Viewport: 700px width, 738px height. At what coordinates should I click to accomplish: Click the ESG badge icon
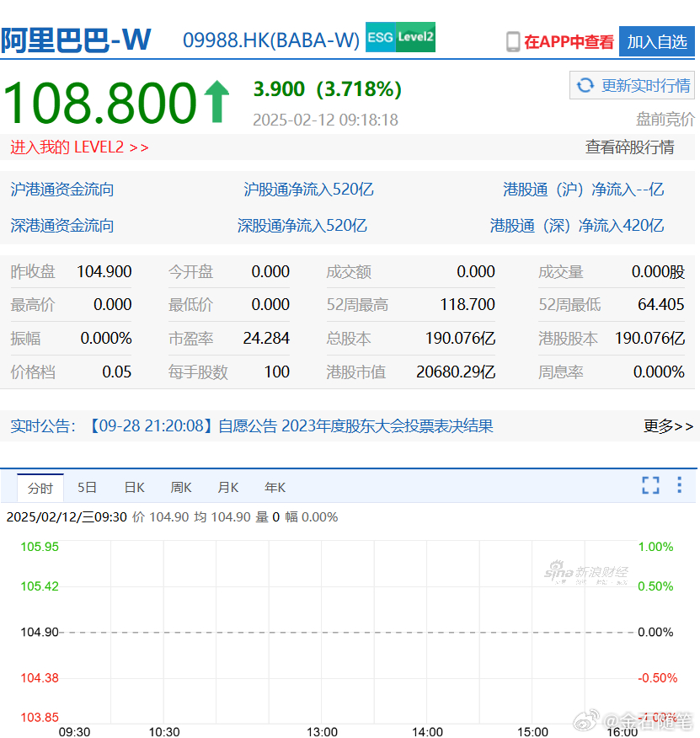coord(381,37)
